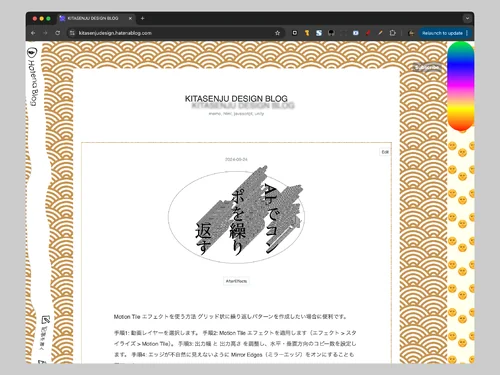Click the orange pencil extension icon
This screenshot has height=375, width=500.
click(380, 33)
